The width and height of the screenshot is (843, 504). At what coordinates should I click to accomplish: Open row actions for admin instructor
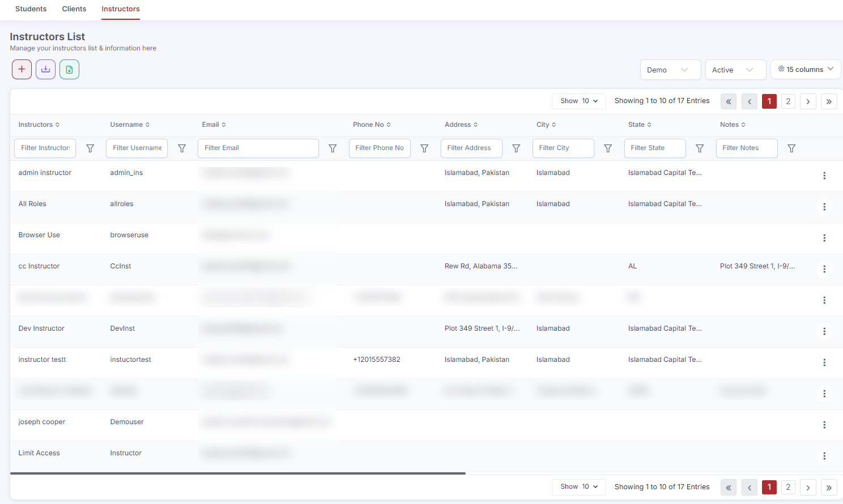824,176
